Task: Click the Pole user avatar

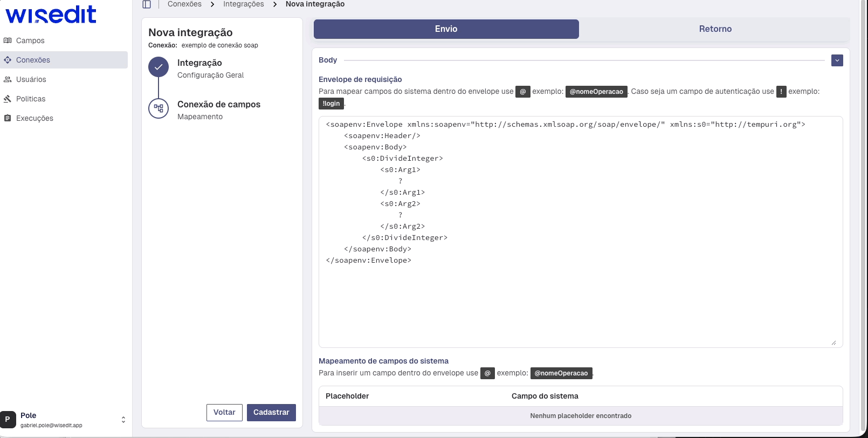Action: (x=8, y=419)
